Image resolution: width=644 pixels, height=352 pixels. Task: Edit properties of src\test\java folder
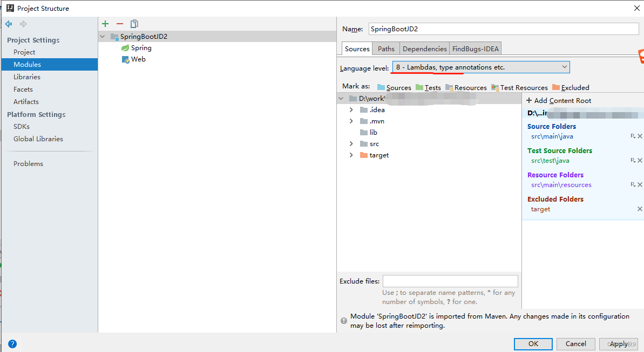(x=633, y=161)
